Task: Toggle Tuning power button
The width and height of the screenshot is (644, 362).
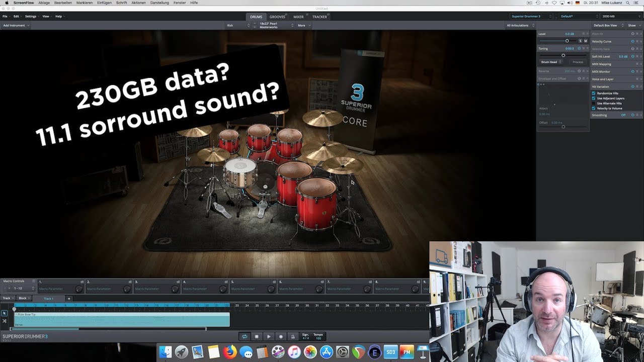Action: tap(579, 48)
